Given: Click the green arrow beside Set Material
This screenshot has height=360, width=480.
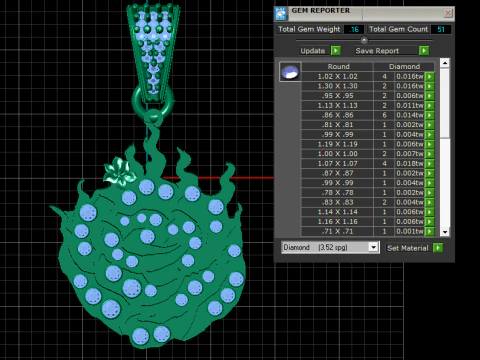Looking at the screenshot, I should 438,248.
